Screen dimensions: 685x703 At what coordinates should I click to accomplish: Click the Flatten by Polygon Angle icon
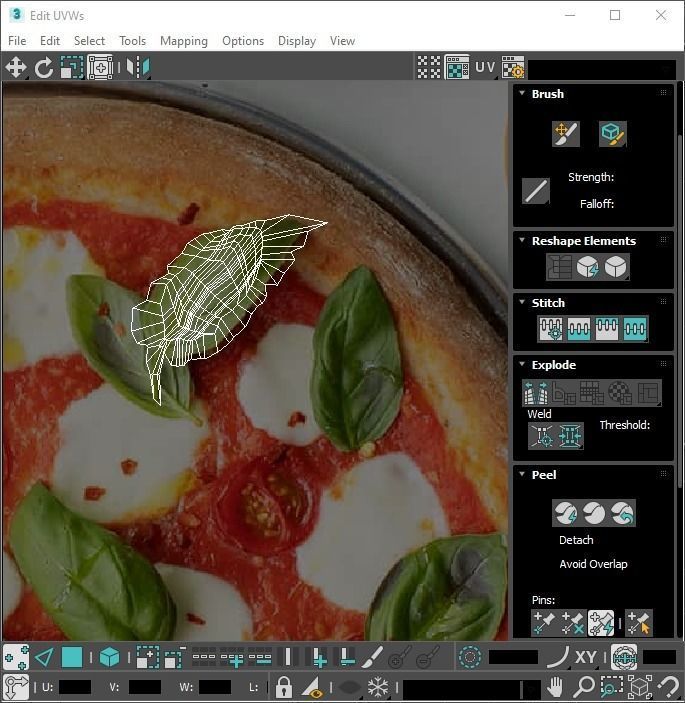tap(564, 393)
